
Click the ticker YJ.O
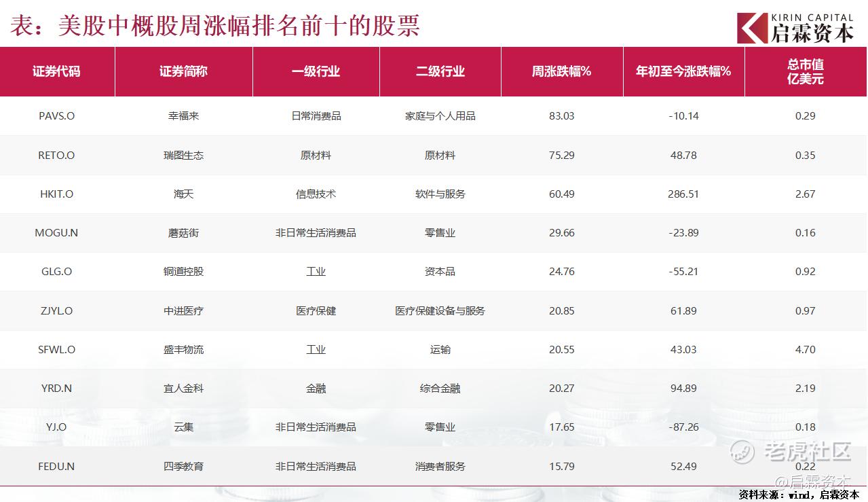(56, 427)
